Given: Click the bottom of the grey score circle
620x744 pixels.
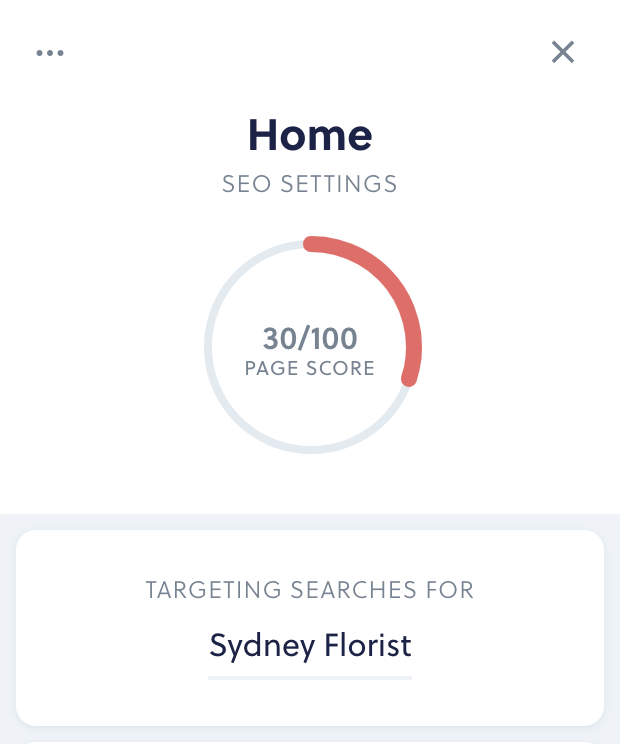Looking at the screenshot, I should tap(310, 450).
